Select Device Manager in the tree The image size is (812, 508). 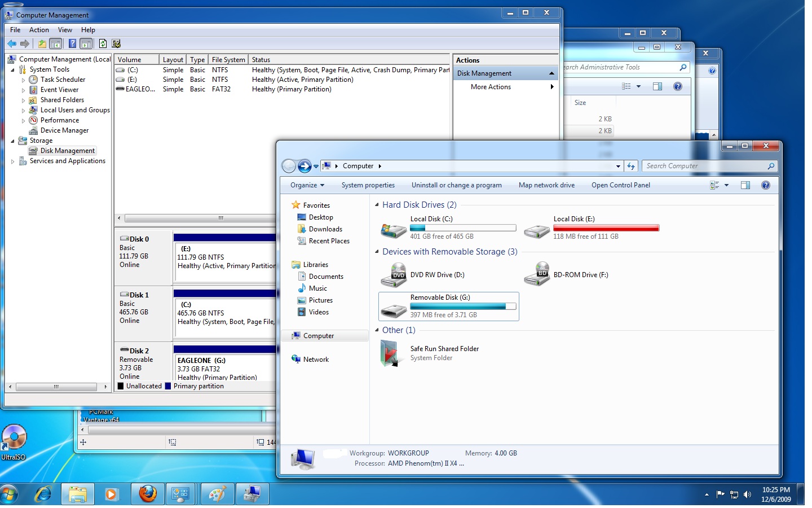64,130
